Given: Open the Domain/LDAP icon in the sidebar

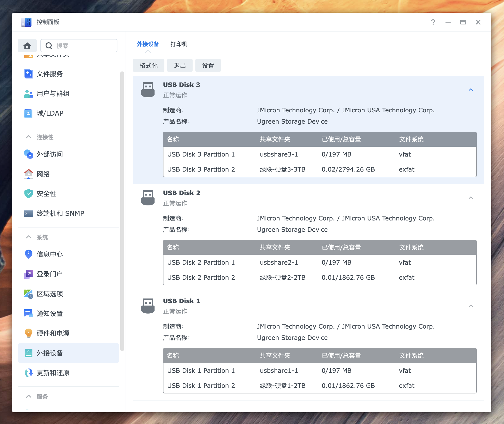Looking at the screenshot, I should pos(29,113).
